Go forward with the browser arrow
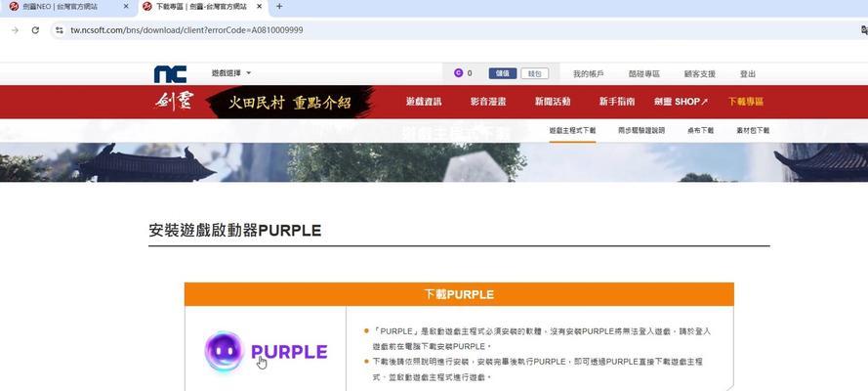The width and height of the screenshot is (868, 391). click(x=15, y=30)
